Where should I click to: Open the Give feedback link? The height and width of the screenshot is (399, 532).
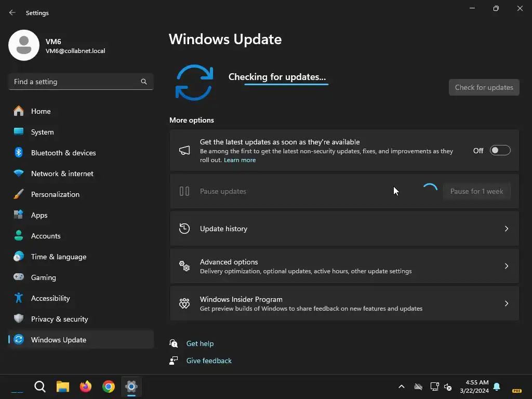209,361
